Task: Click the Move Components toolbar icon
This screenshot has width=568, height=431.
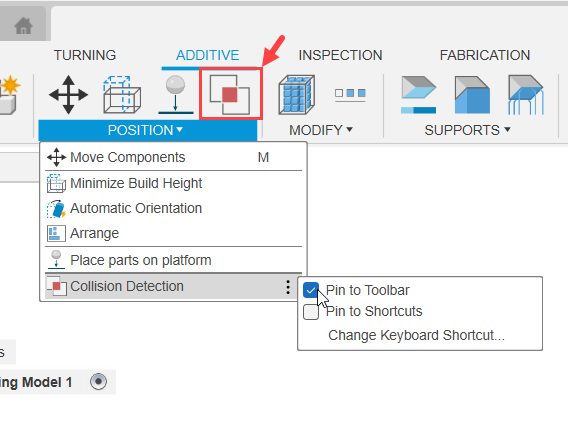Action: pyautogui.click(x=68, y=95)
